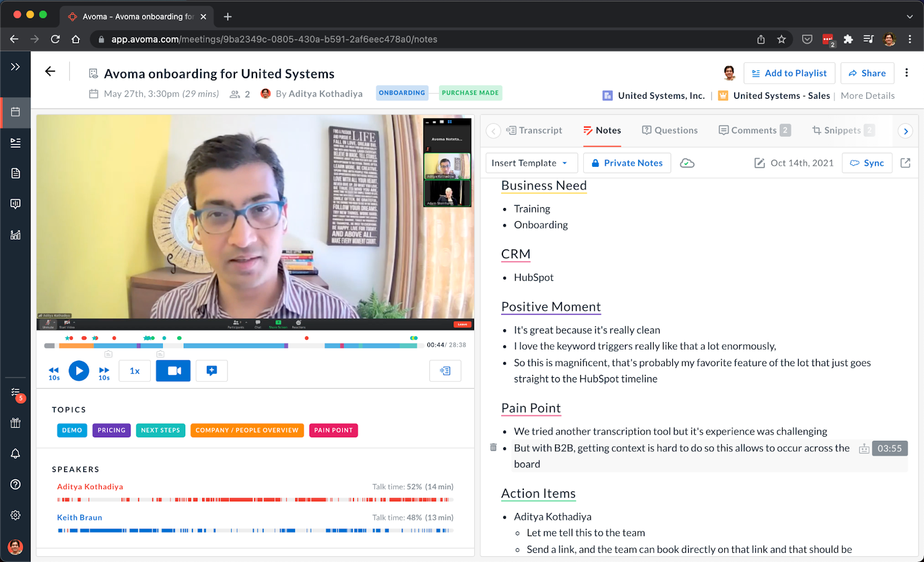924x562 pixels.
Task: Switch to the Notes tab
Action: click(602, 131)
